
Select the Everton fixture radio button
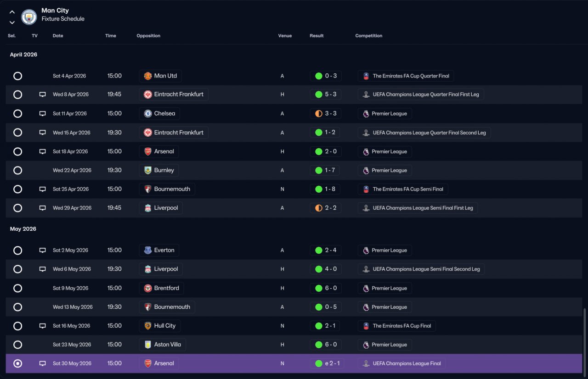coord(17,250)
